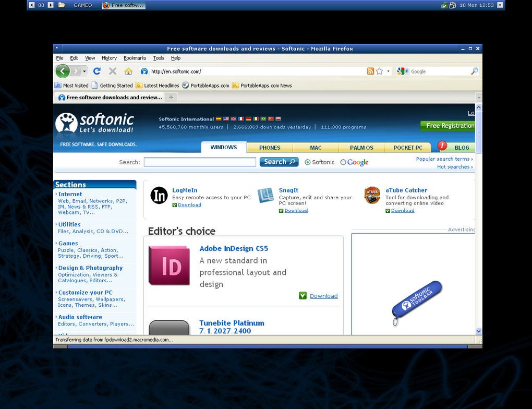Click the Download link under LogMeIn
532x409 pixels.
pos(190,204)
